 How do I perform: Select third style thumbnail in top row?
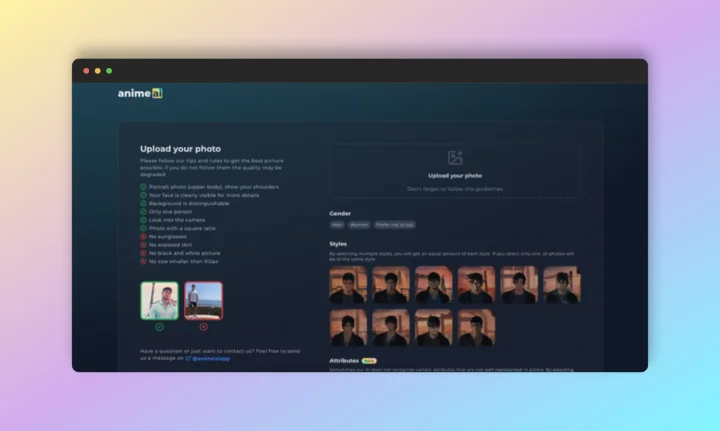(433, 285)
